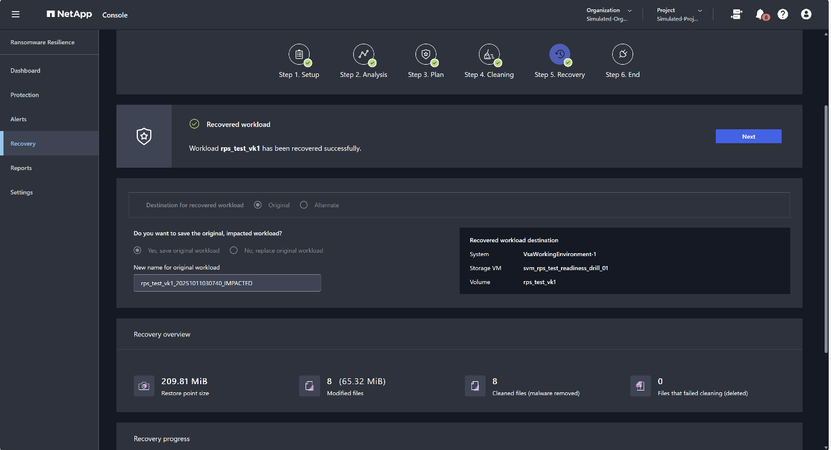The width and height of the screenshot is (831, 450).
Task: Open the help question mark icon
Action: click(x=783, y=14)
